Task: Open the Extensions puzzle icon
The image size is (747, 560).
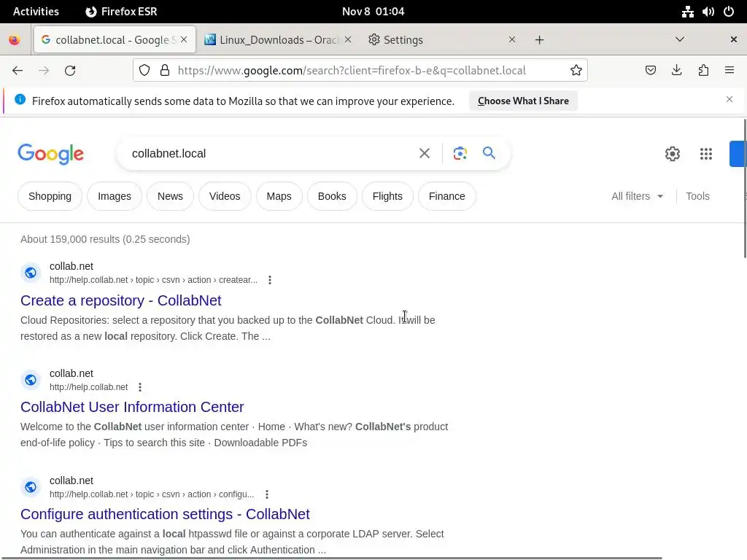Action: 703,71
